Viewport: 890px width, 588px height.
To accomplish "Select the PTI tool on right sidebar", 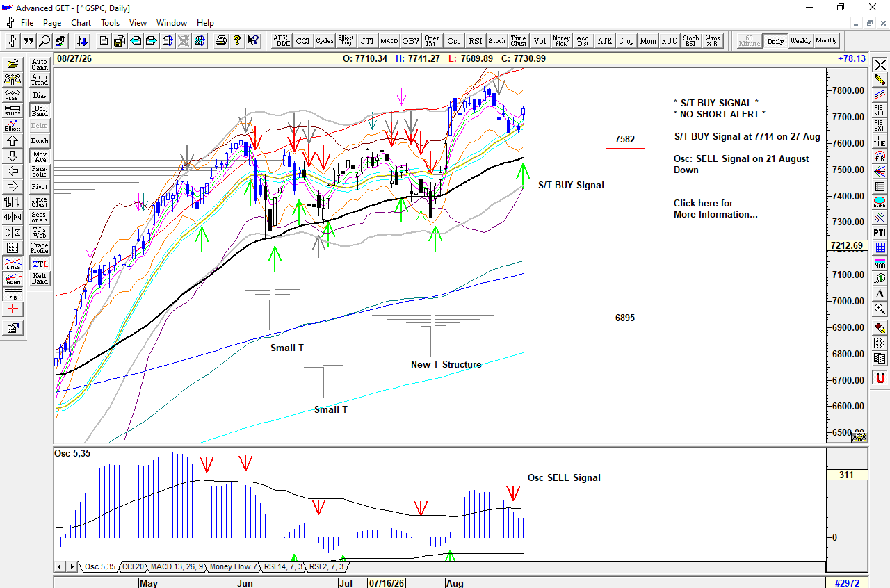I will coord(880,232).
